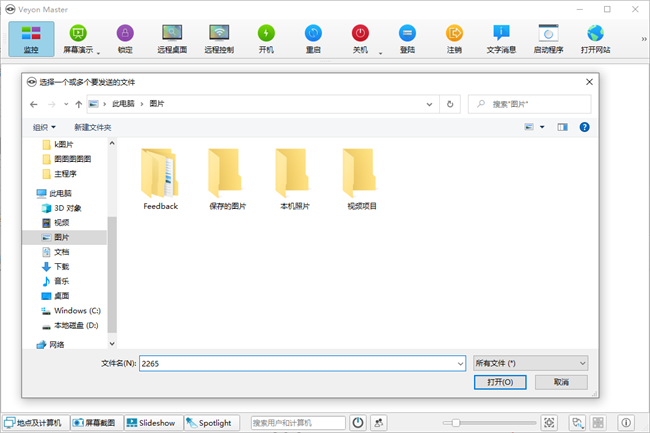Select the 保存的图片 folder
This screenshot has width=650, height=433.
(227, 179)
